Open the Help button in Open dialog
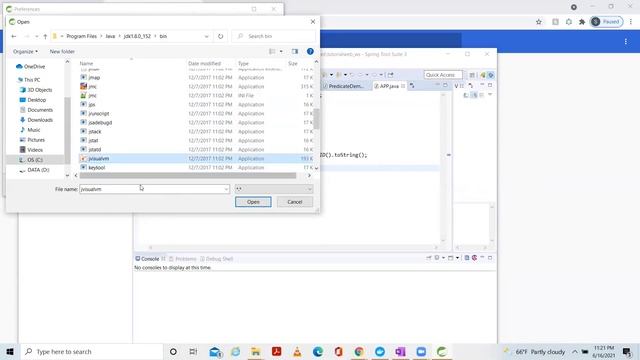The image size is (640, 360). pyautogui.click(x=310, y=51)
